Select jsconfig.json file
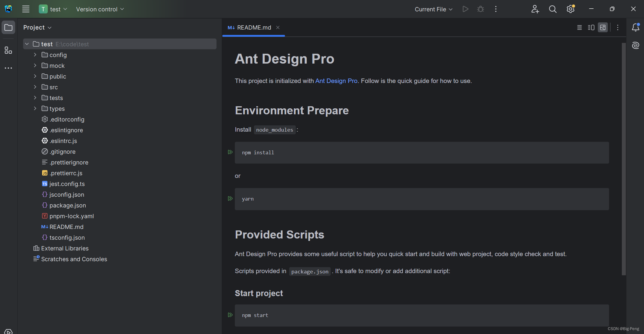Image resolution: width=644 pixels, height=334 pixels. tap(63, 195)
